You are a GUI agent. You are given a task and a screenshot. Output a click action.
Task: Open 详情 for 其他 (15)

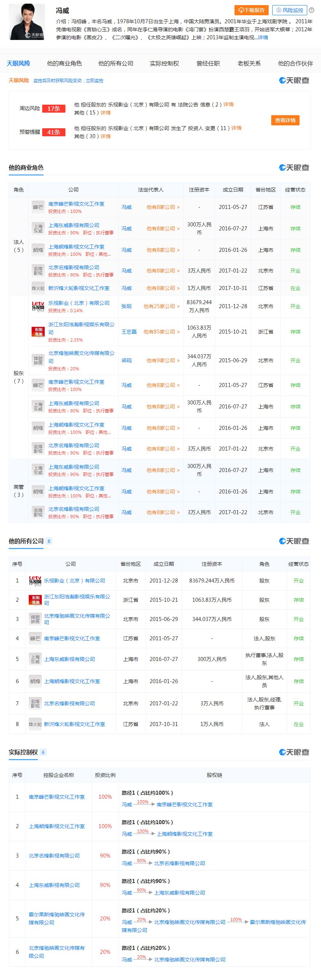point(105,113)
